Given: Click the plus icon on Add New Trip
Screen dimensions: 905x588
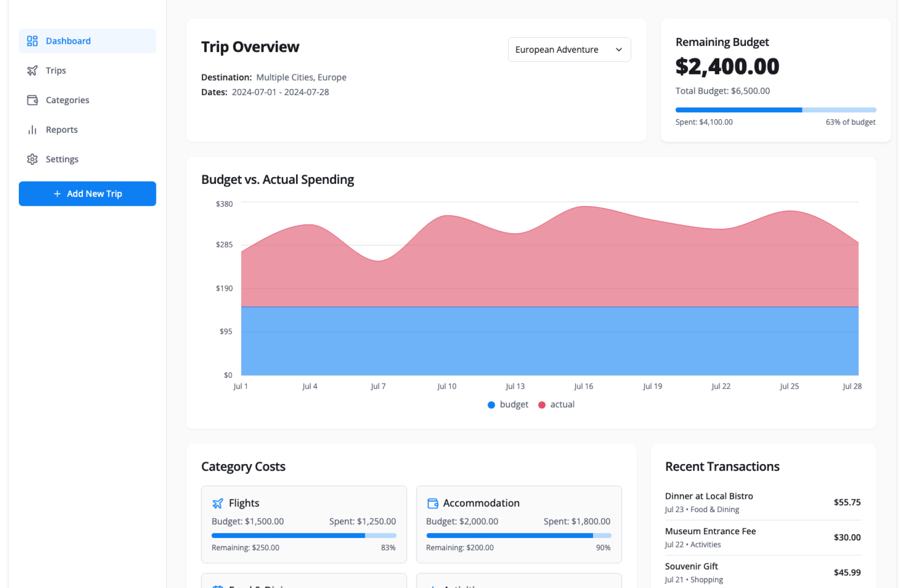Looking at the screenshot, I should (x=57, y=194).
